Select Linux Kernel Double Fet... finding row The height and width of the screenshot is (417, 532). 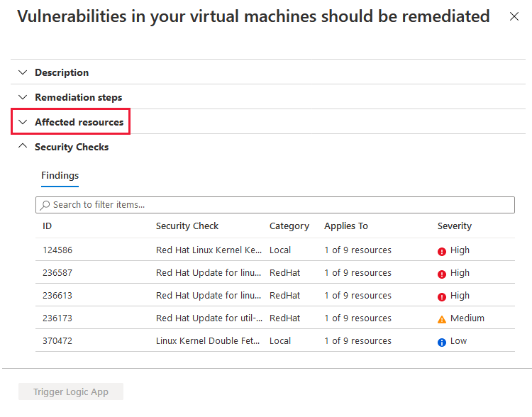275,340
